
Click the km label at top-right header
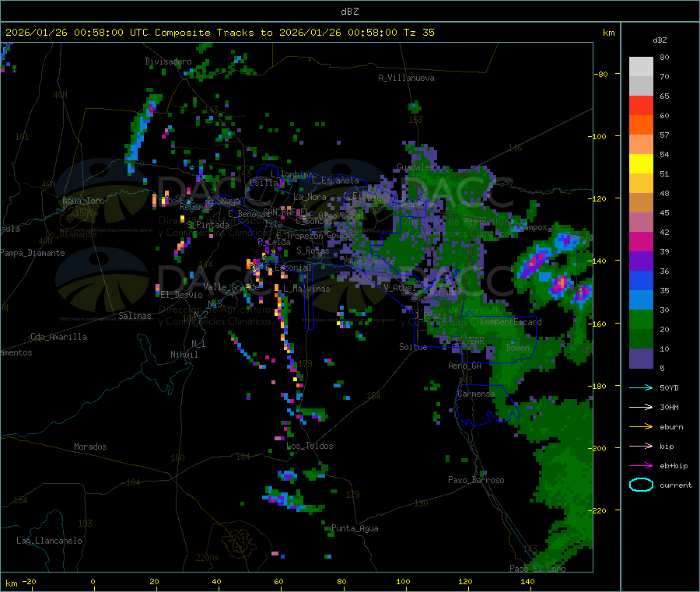point(608,33)
